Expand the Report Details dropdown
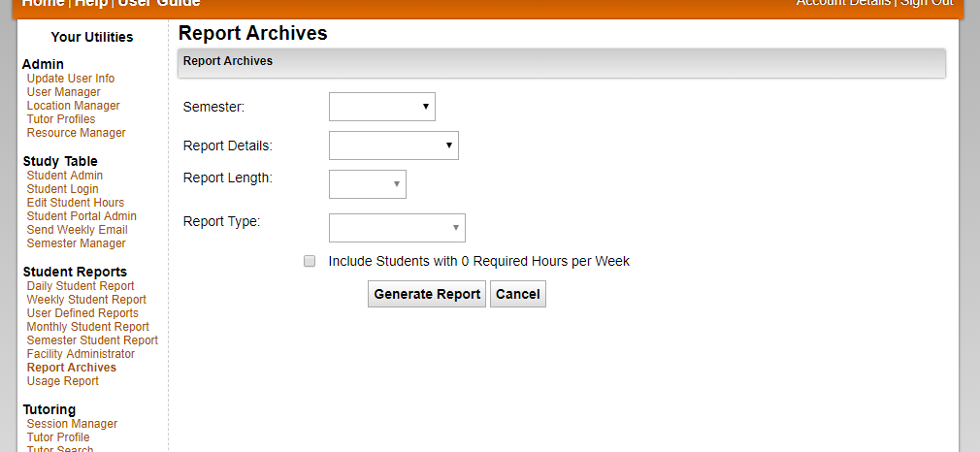 pos(394,145)
